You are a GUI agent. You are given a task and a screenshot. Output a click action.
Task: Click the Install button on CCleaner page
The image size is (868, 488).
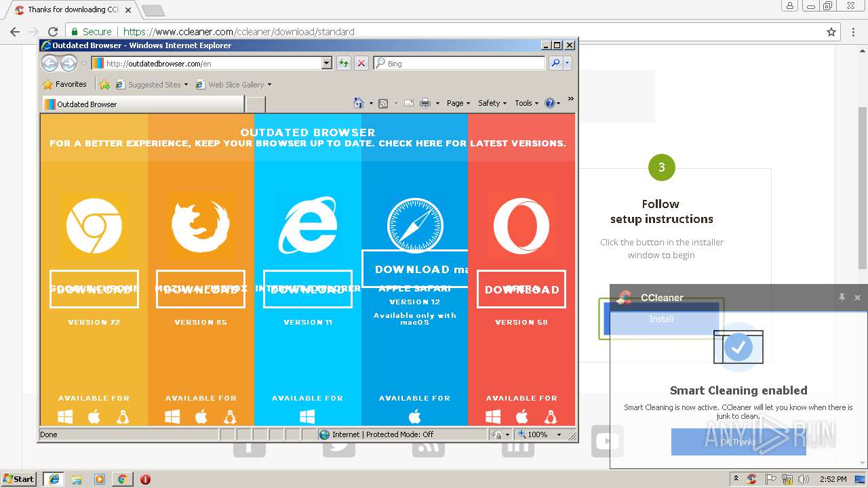click(661, 319)
